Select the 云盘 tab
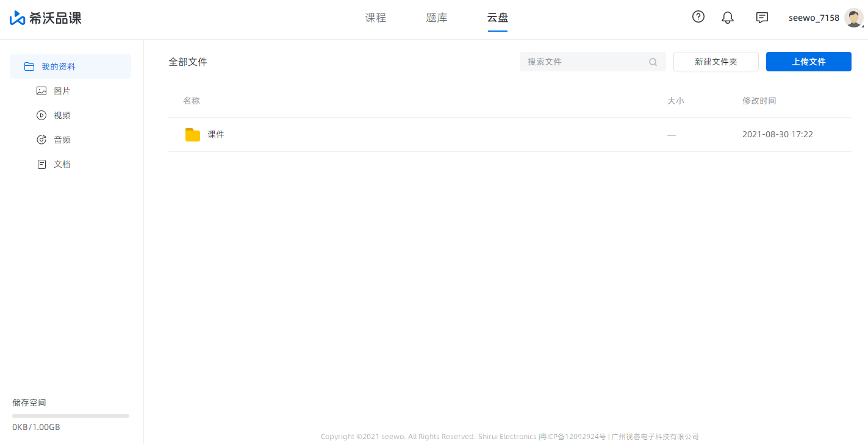This screenshot has height=444, width=868. tap(498, 18)
